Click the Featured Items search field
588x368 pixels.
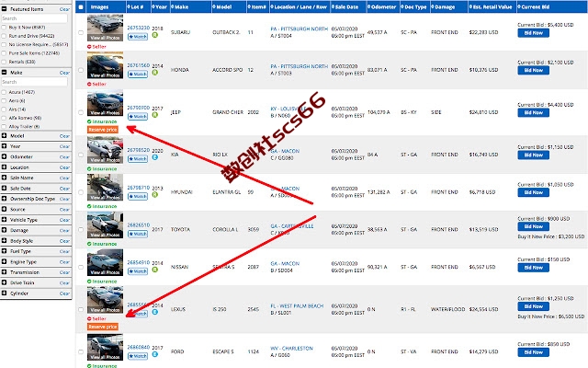tap(34, 18)
